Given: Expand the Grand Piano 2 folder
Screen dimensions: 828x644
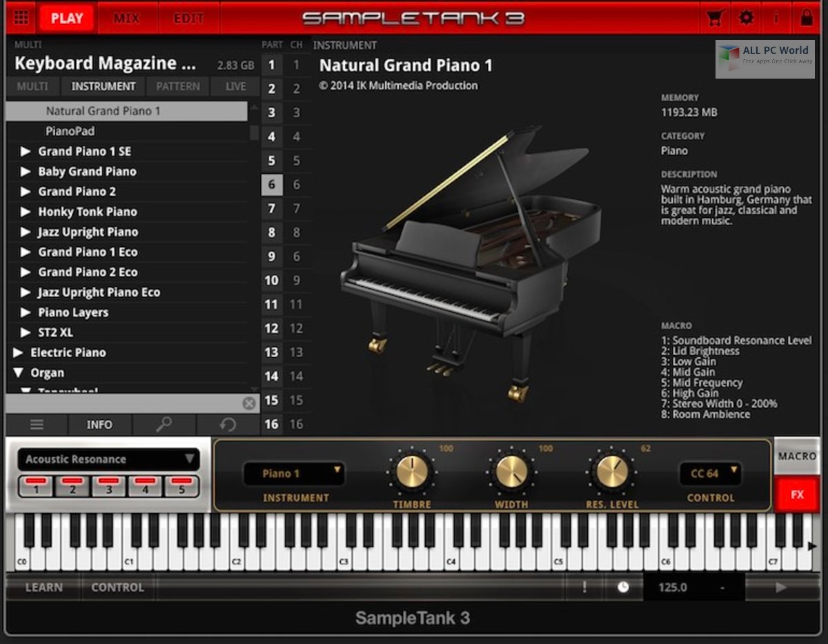Looking at the screenshot, I should pyautogui.click(x=26, y=192).
